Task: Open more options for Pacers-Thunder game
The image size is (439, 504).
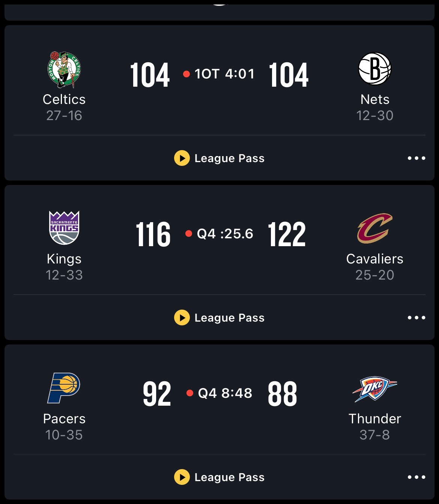Action: 416,477
